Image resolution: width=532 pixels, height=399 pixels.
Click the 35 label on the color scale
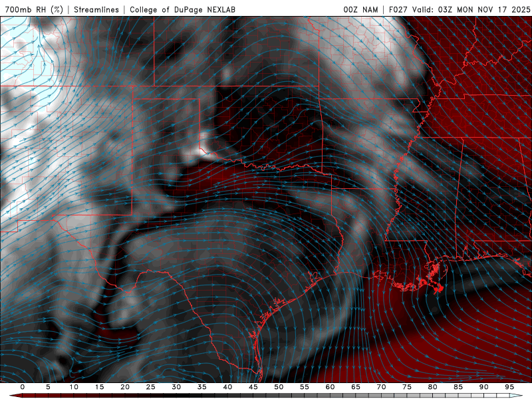pos(201,387)
